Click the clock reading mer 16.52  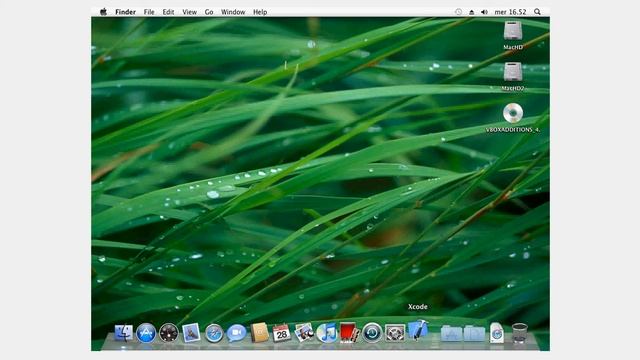[510, 12]
